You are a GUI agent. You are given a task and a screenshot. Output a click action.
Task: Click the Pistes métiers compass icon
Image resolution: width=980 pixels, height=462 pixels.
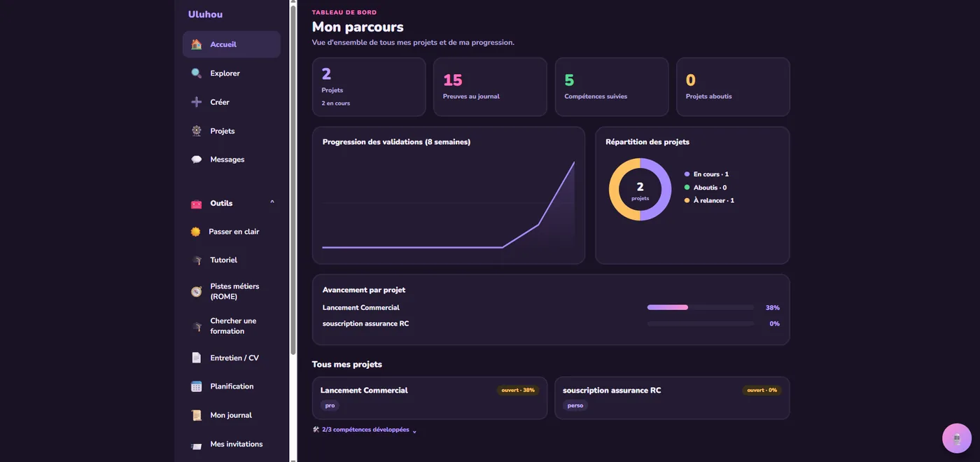[x=196, y=291]
